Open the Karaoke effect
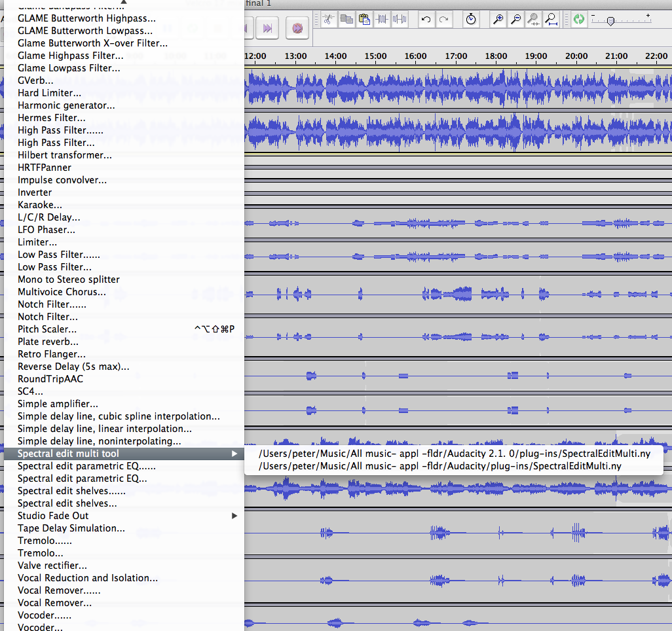The height and width of the screenshot is (631, 672). [124, 205]
